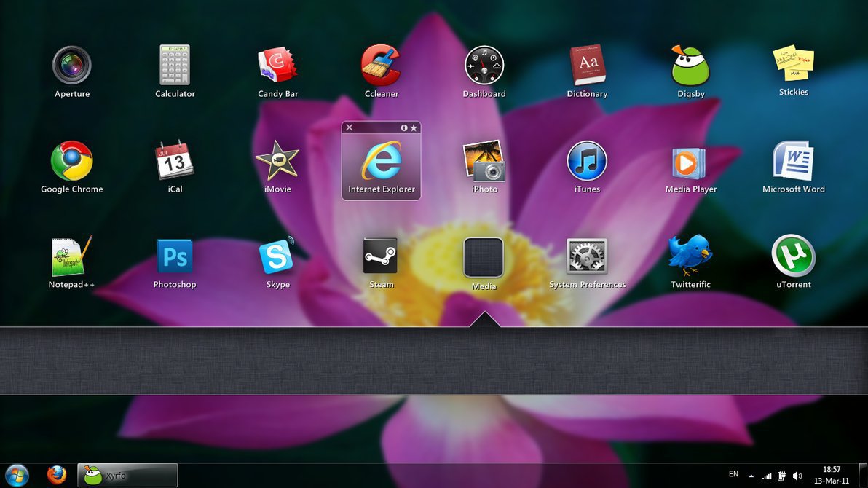Launch Firefox from the taskbar
Screen dimensions: 868x488
click(x=56, y=475)
